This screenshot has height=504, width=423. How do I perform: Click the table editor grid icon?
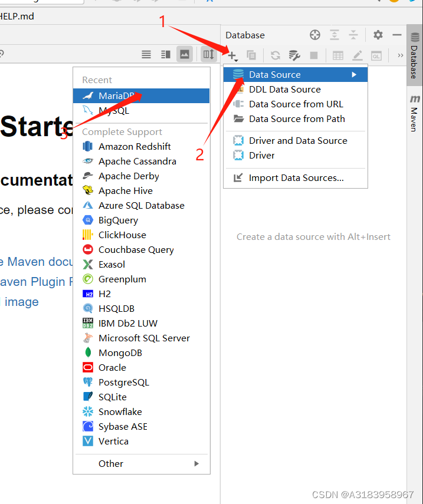click(338, 55)
